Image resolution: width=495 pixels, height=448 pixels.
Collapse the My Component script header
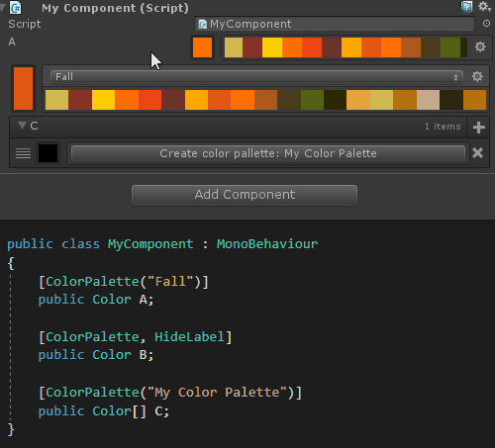point(3,8)
